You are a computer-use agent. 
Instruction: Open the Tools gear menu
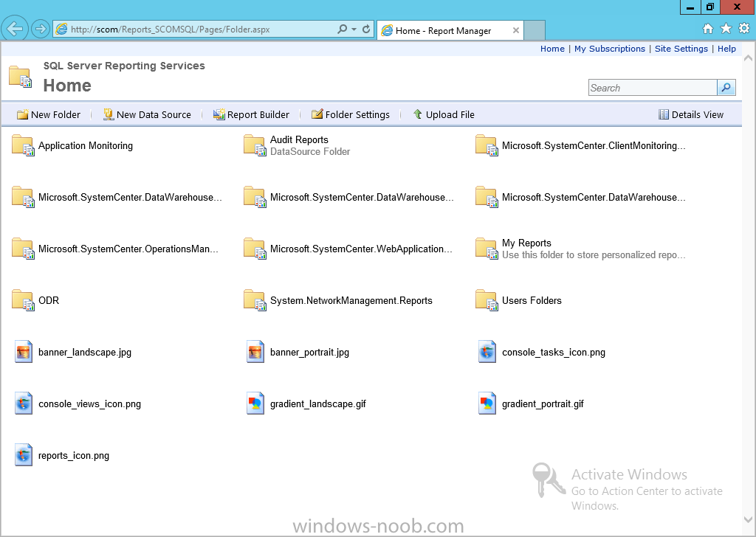[x=744, y=29]
